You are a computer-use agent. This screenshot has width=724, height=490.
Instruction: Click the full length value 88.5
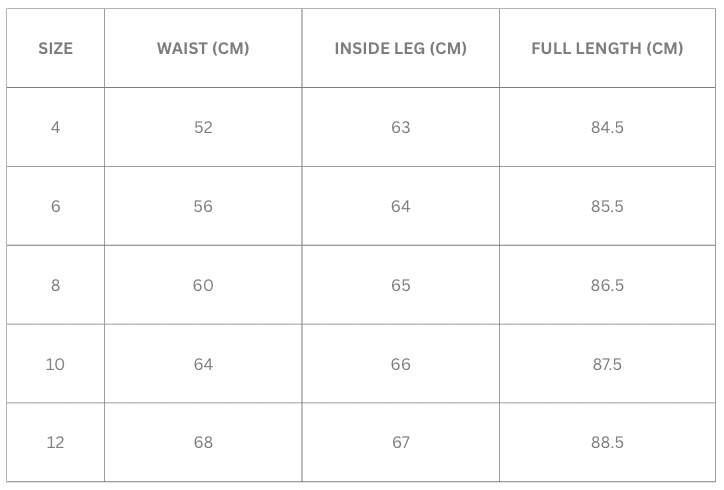(607, 442)
